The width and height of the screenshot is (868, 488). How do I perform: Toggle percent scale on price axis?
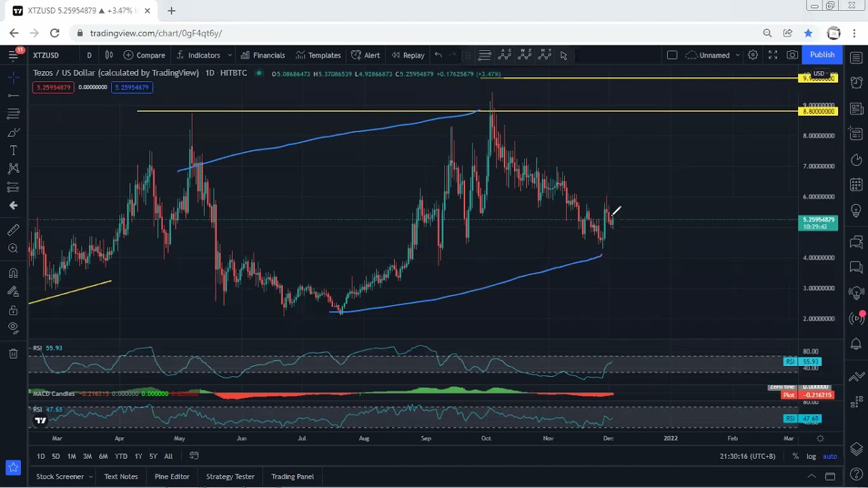[795, 456]
